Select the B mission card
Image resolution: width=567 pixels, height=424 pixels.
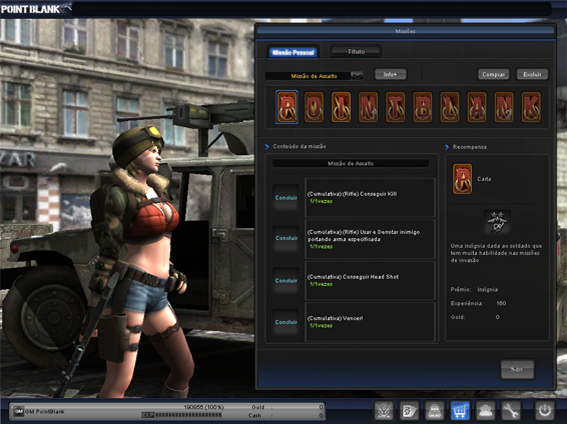coord(422,107)
